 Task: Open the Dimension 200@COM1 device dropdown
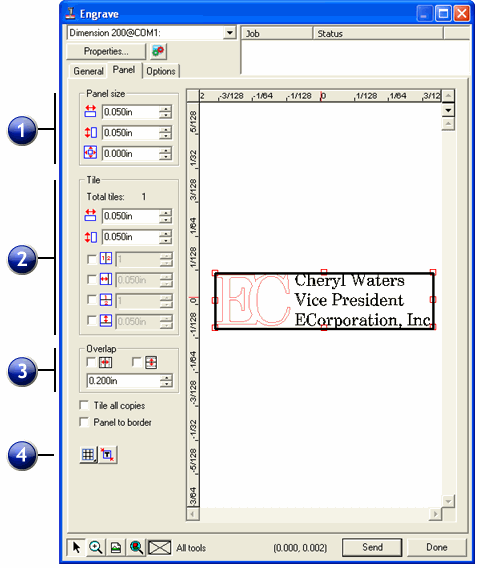click(229, 33)
